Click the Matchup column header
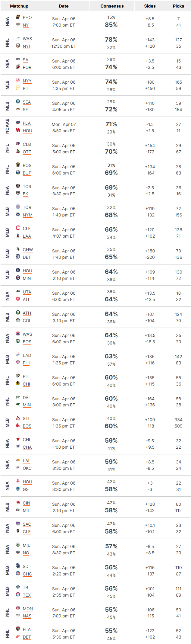191x644 pixels. pyautogui.click(x=19, y=6)
